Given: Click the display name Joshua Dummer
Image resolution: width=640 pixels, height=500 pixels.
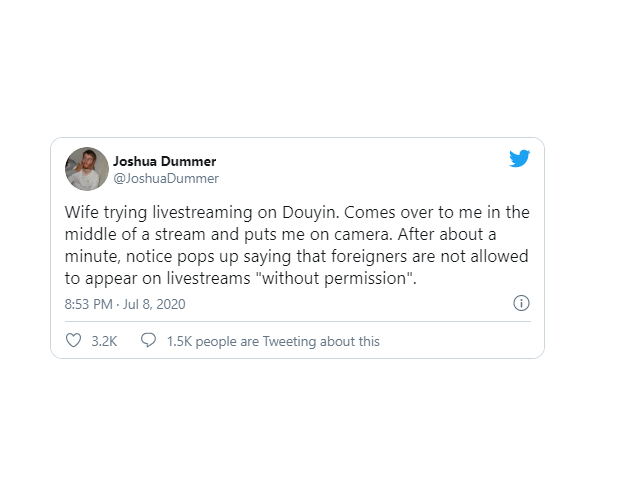Looking at the screenshot, I should (164, 161).
